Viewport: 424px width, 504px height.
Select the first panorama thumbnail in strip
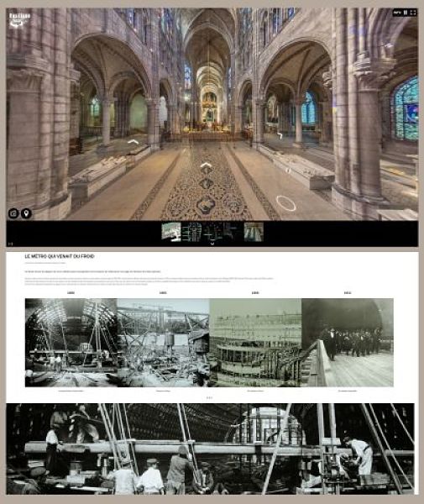click(171, 232)
